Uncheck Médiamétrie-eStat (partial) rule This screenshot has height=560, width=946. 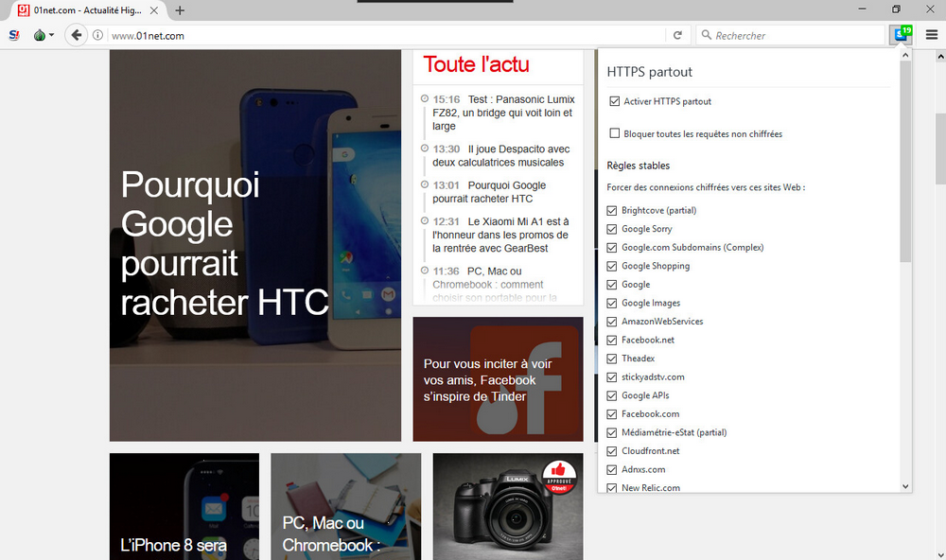point(612,432)
